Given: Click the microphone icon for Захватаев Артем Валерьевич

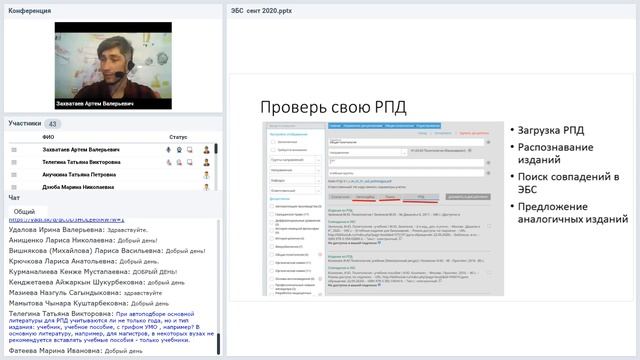Looking at the screenshot, I should click(x=169, y=150).
